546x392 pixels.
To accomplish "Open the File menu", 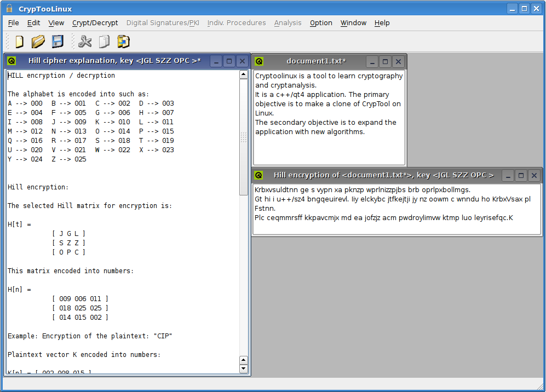I will (13, 23).
